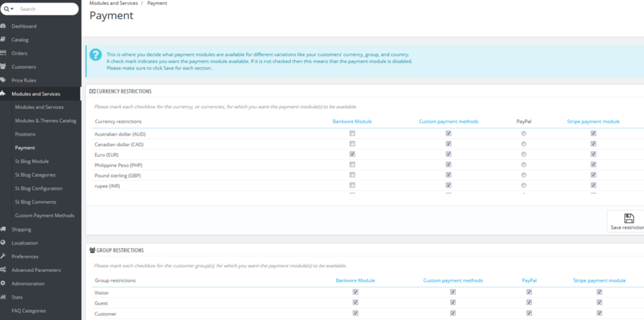This screenshot has width=644, height=320.
Task: Select PayPal radio for Canadian dollar
Action: [524, 144]
